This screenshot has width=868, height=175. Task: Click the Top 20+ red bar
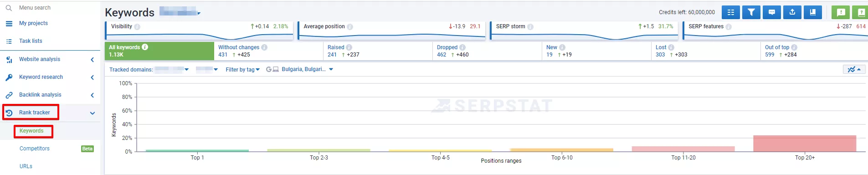tap(805, 144)
